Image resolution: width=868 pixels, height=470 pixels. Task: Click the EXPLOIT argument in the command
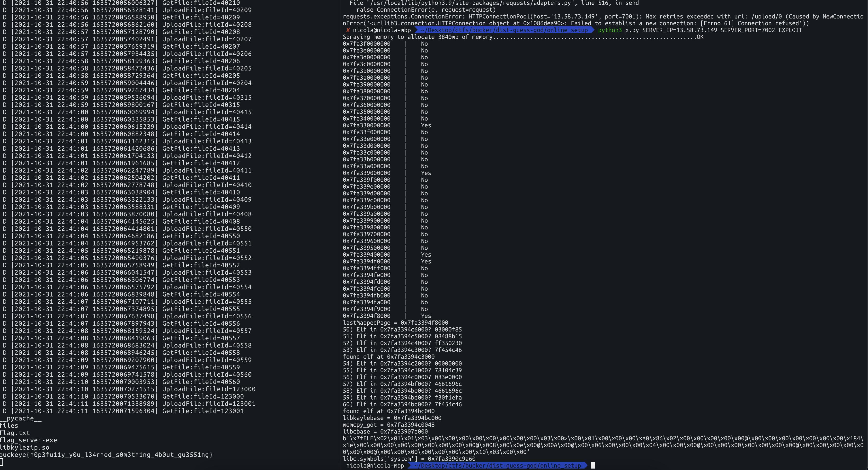[790, 30]
